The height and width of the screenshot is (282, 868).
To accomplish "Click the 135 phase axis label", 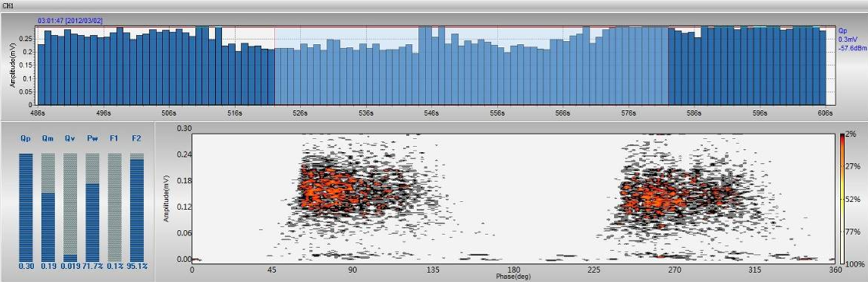I will coord(433,270).
